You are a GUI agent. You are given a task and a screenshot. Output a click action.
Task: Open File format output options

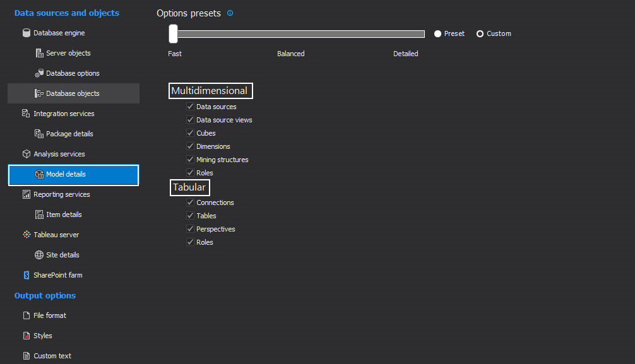pyautogui.click(x=49, y=315)
